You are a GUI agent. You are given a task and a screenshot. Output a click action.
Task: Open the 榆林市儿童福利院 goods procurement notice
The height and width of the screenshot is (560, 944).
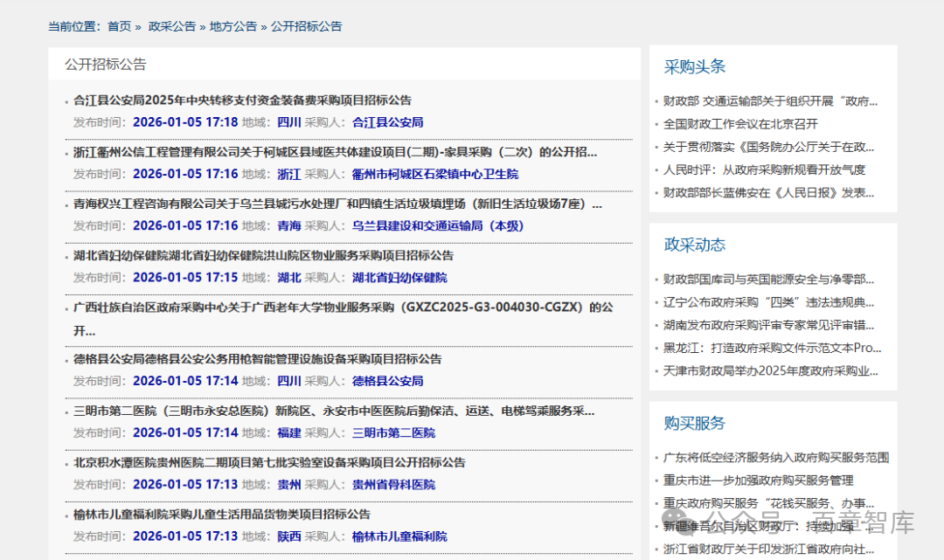[x=222, y=514]
